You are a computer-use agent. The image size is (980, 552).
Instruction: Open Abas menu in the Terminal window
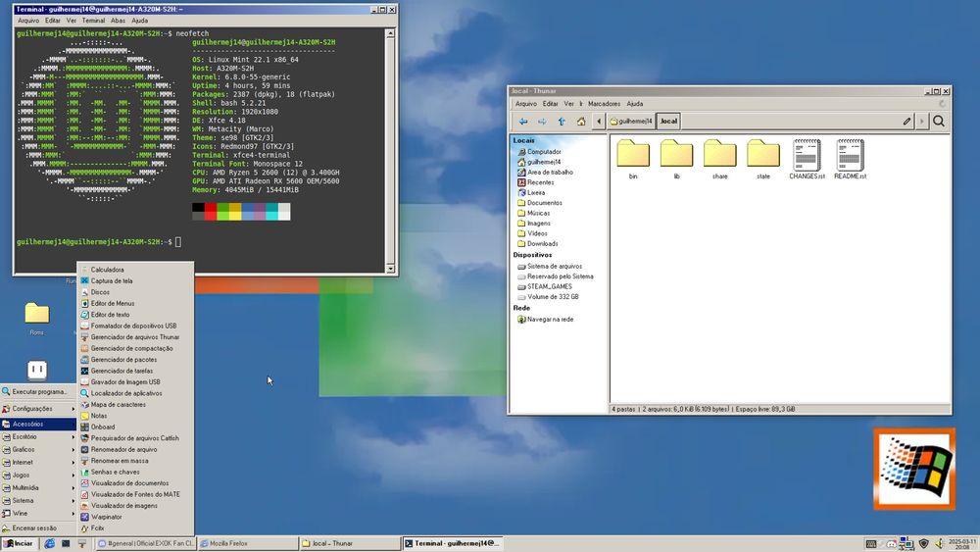tap(118, 21)
